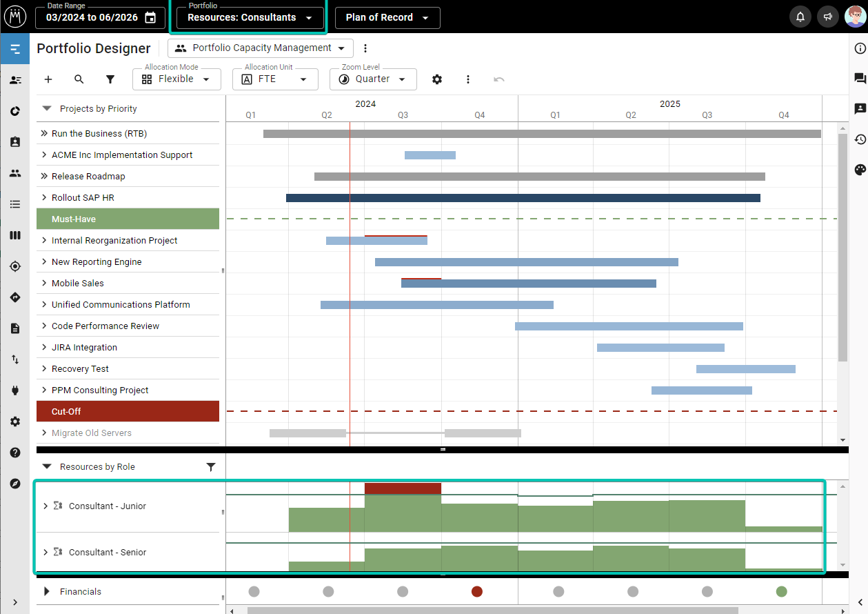Select the Internal Reorganization Project row
Image resolution: width=868 pixels, height=614 pixels.
click(128, 240)
